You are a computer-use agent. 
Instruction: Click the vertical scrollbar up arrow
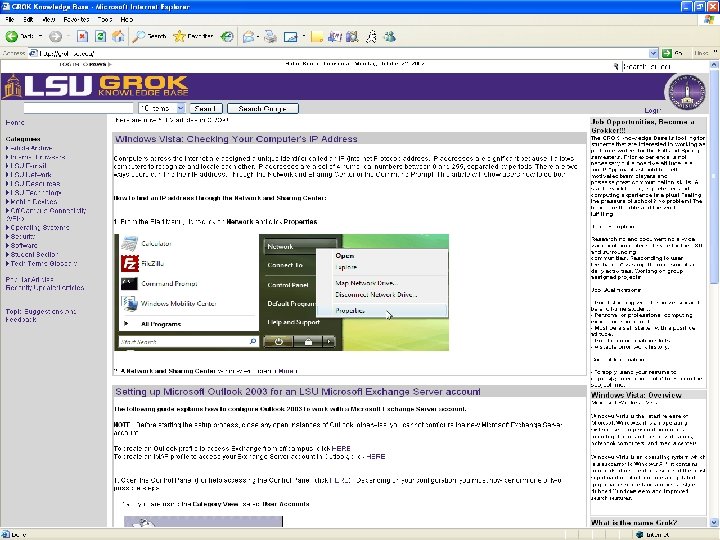click(x=714, y=65)
